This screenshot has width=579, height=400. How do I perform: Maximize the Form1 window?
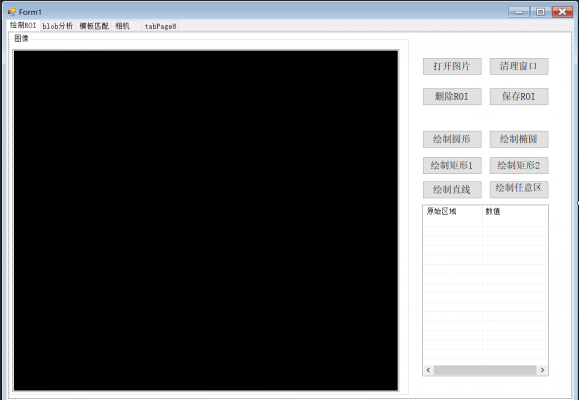click(540, 12)
